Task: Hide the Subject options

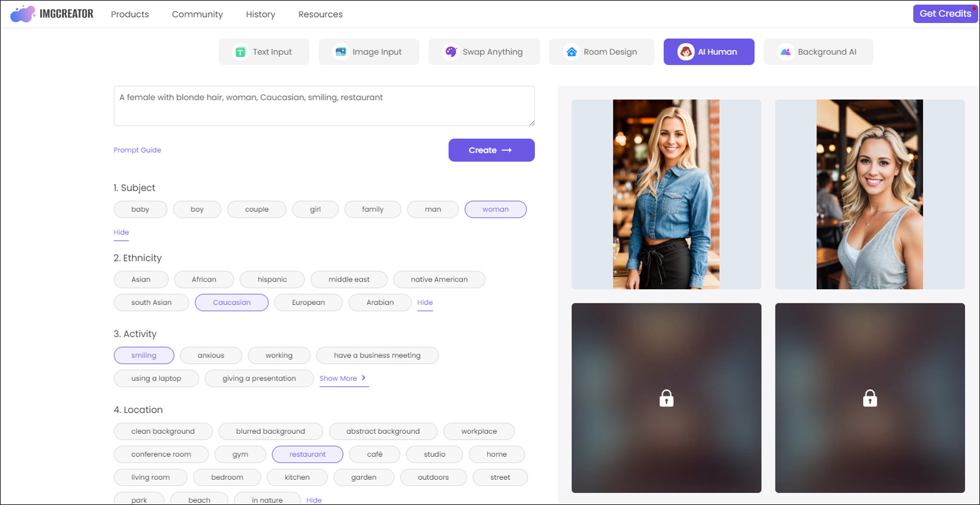Action: (121, 233)
